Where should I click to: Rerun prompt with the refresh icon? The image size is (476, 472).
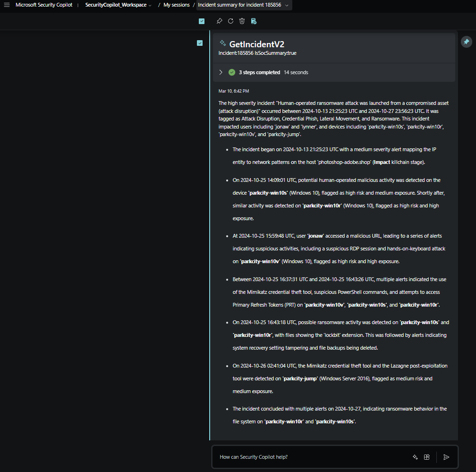(x=230, y=21)
